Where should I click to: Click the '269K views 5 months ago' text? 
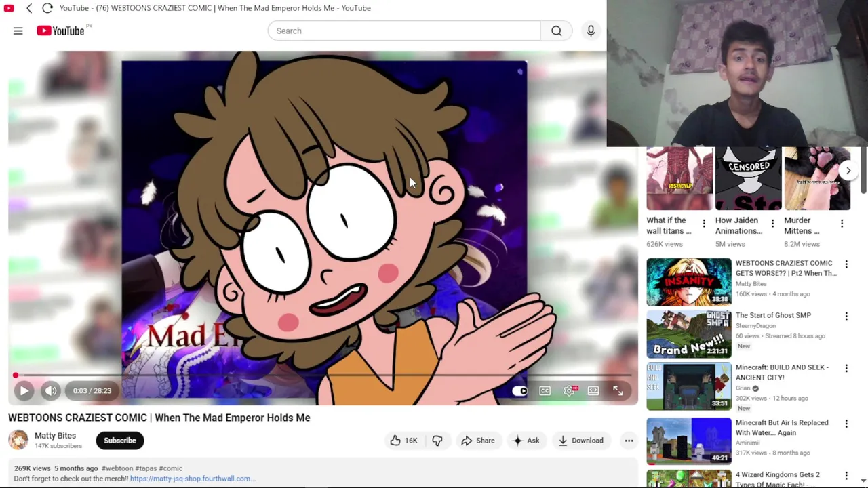[x=56, y=468]
